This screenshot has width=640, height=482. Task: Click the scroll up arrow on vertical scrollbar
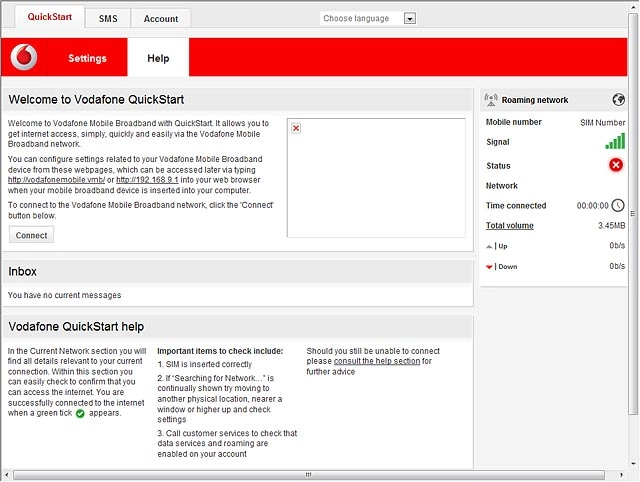[x=633, y=5]
